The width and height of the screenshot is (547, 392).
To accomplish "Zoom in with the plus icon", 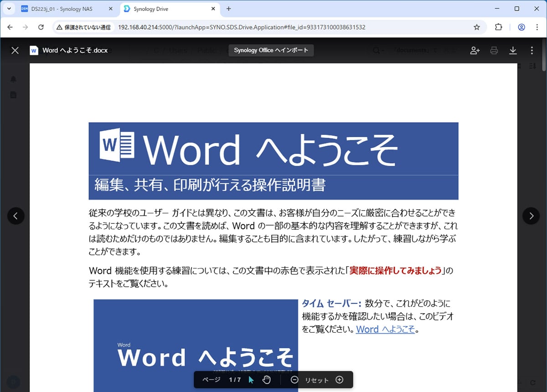I will click(x=339, y=380).
